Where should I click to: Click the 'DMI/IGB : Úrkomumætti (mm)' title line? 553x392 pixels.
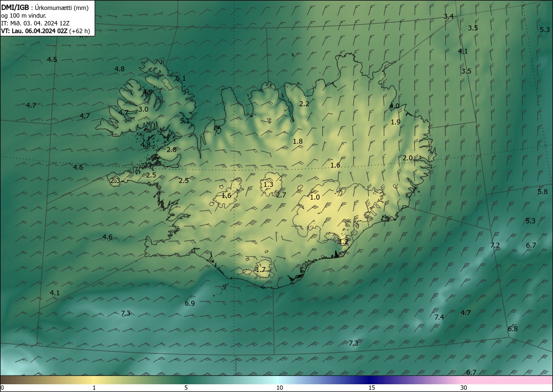pos(45,7)
